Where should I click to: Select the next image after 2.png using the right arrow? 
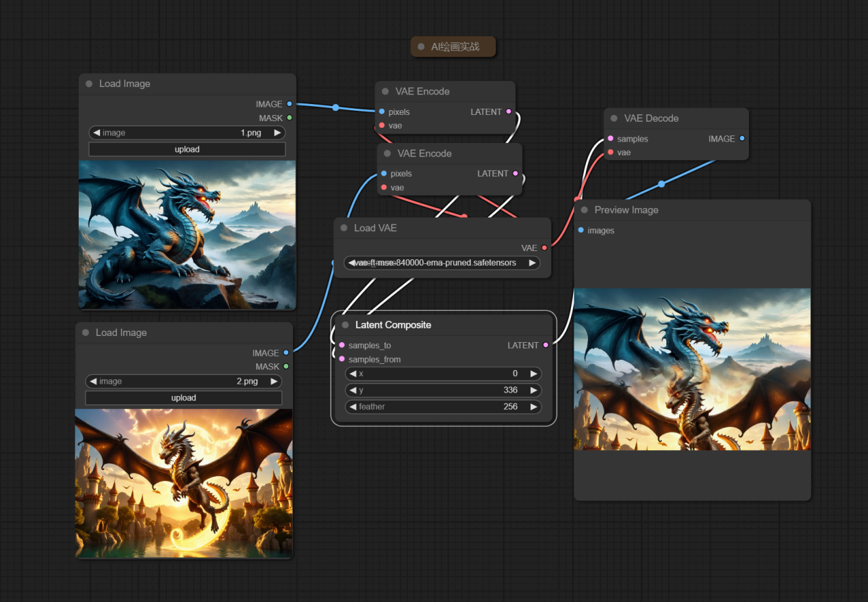coord(274,381)
